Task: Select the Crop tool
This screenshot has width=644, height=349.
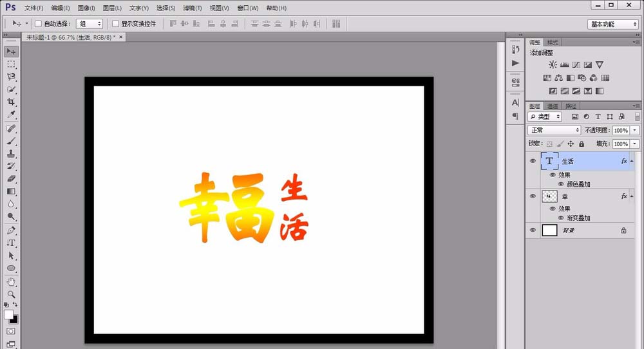Action: (x=11, y=102)
